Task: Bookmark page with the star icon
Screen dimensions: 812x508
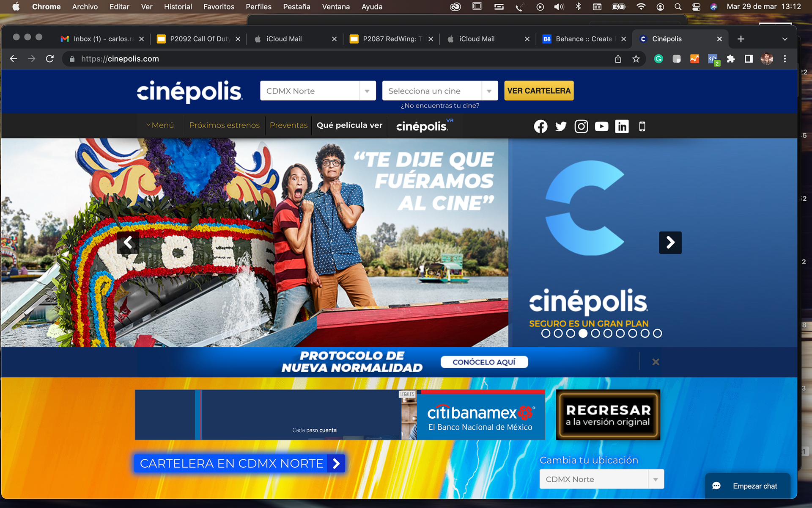Action: click(x=636, y=59)
